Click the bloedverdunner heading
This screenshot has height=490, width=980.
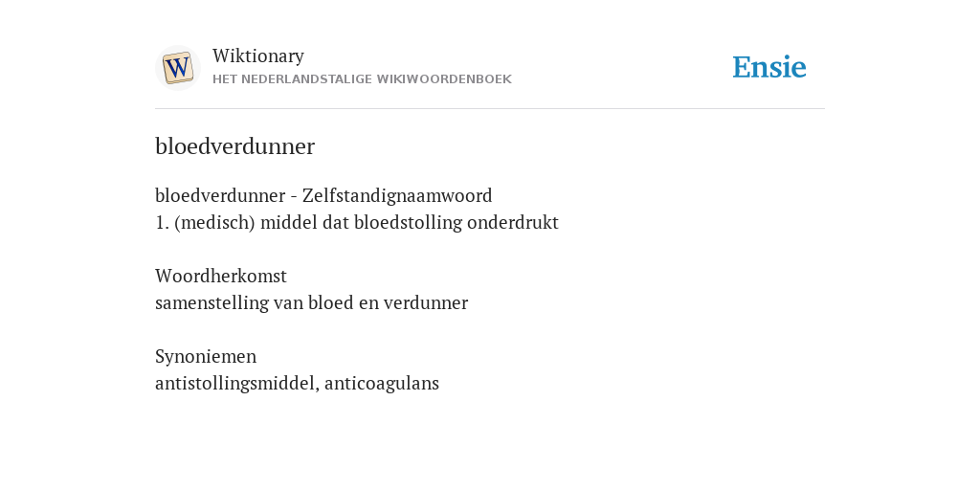click(x=235, y=146)
